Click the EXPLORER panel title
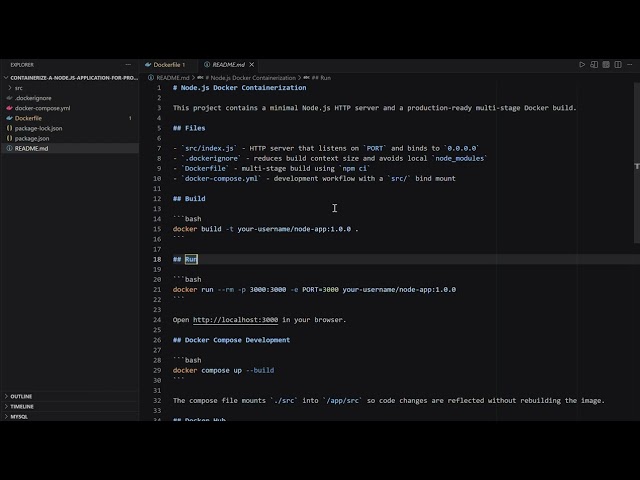Image resolution: width=640 pixels, height=480 pixels. click(22, 64)
